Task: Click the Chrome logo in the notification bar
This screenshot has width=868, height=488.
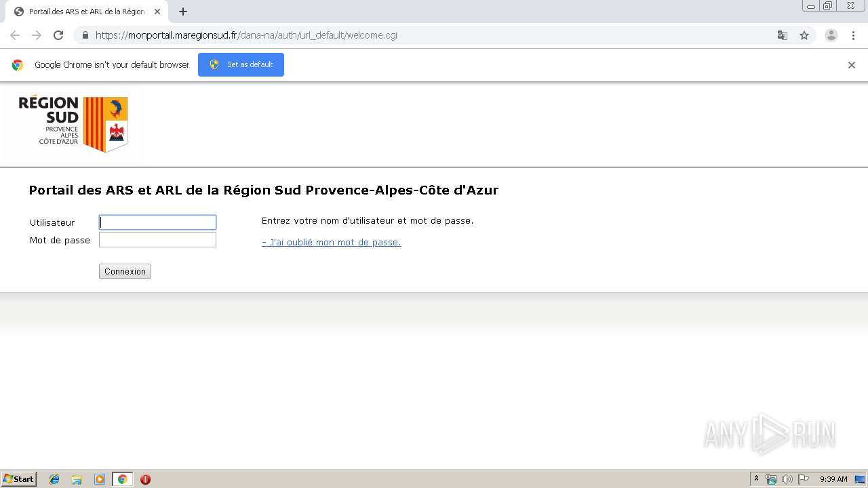Action: [18, 65]
